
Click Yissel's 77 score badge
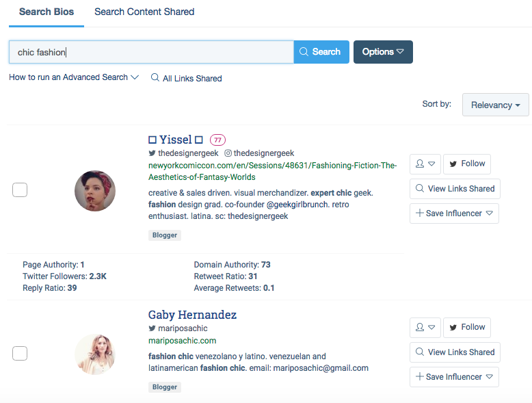(x=217, y=140)
